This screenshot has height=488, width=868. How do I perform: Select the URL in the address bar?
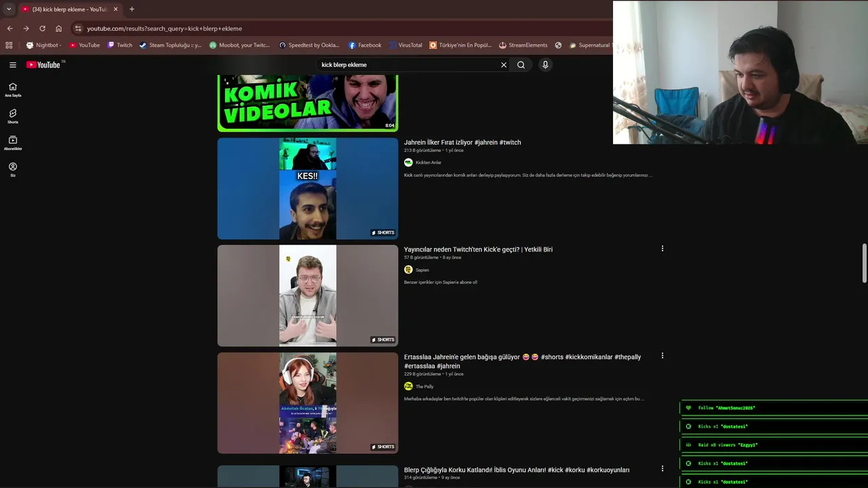pos(164,28)
